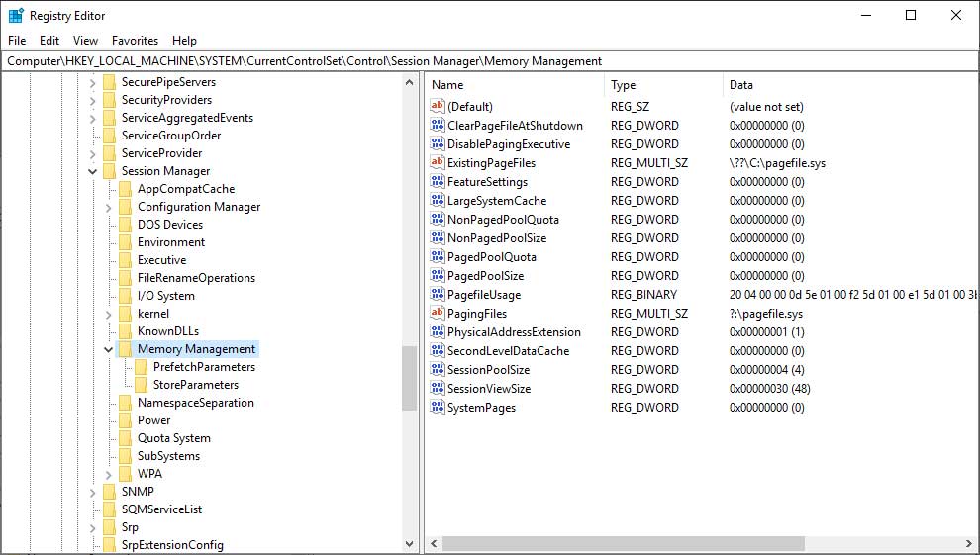This screenshot has width=980, height=555.
Task: Click the PagingFiles multi-string icon
Action: [x=438, y=314]
